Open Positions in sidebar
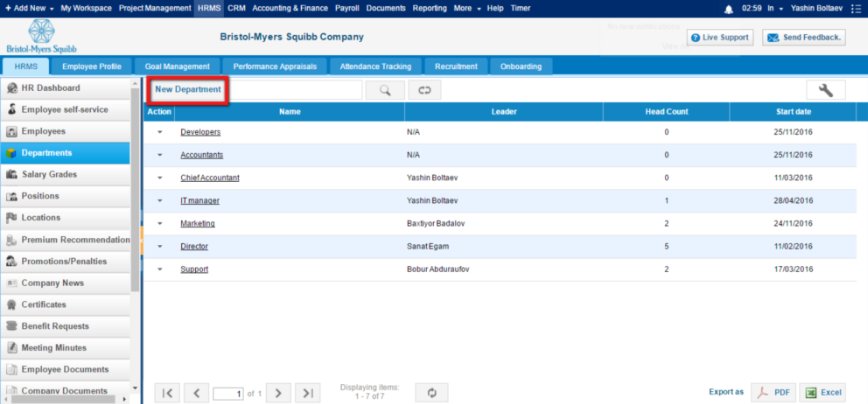The height and width of the screenshot is (404, 868). pos(65,196)
